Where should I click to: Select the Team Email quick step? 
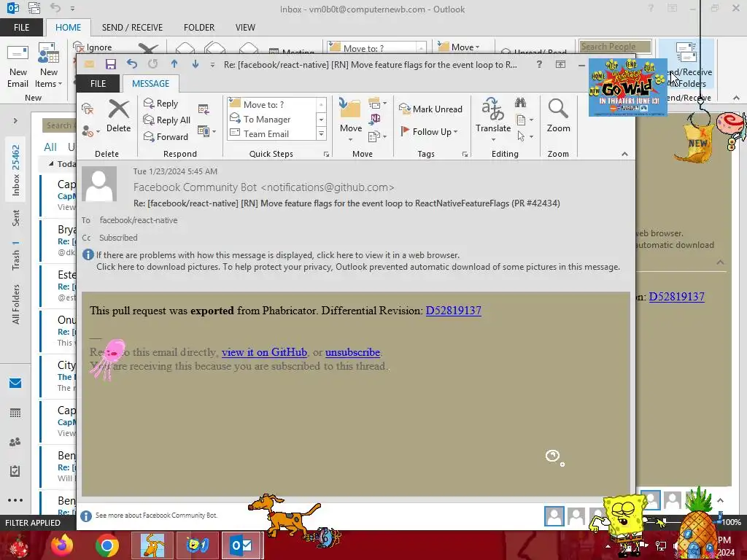pos(271,134)
